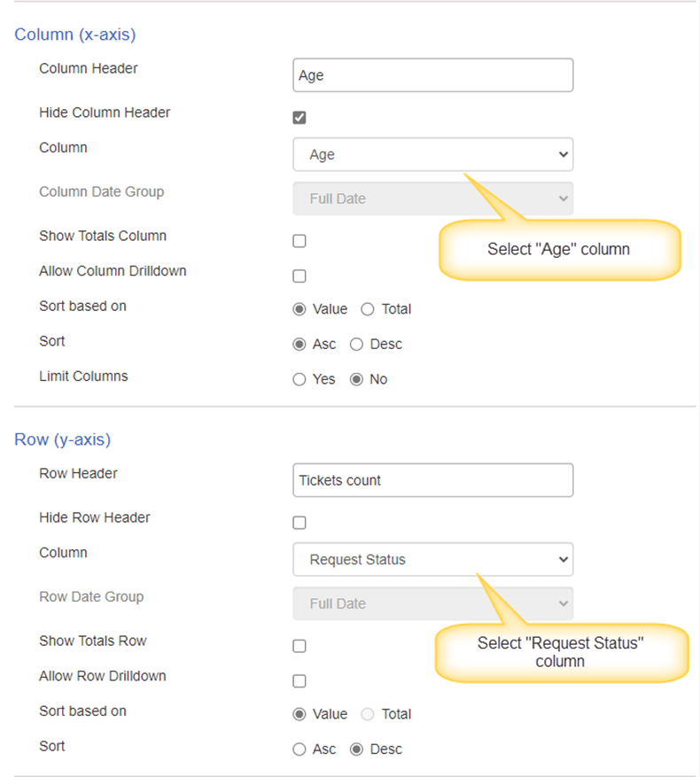The height and width of the screenshot is (777, 700).
Task: Select Asc for the row Sort option
Action: point(299,750)
